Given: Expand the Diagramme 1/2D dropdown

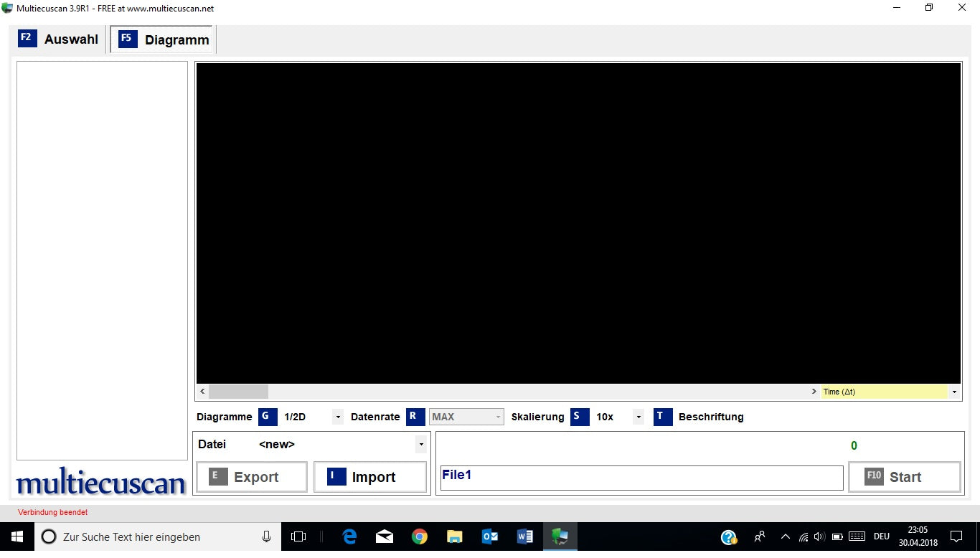Looking at the screenshot, I should coord(338,417).
